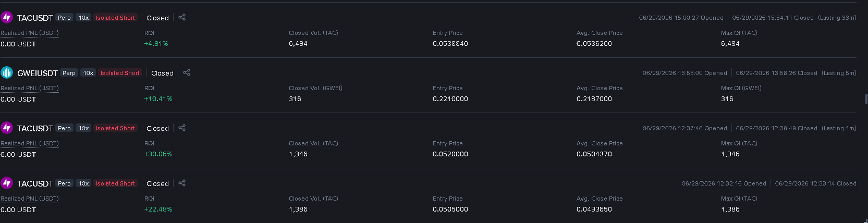Image resolution: width=868 pixels, height=223 pixels.
Task: Click the vertical scrollbar thumb on right edge
Action: tap(866, 99)
